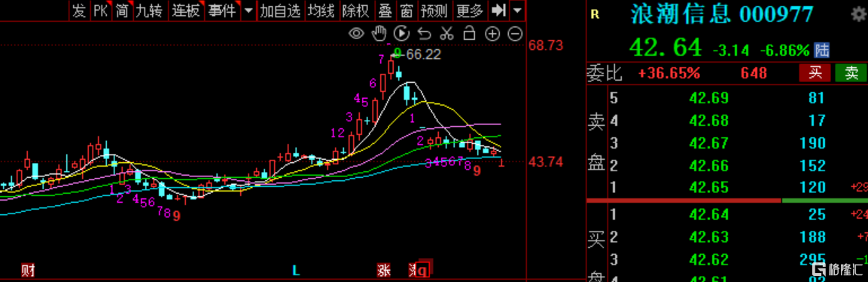Open the dropdown arrow at the toolbar end
This screenshot has width=868, height=282.
(517, 10)
